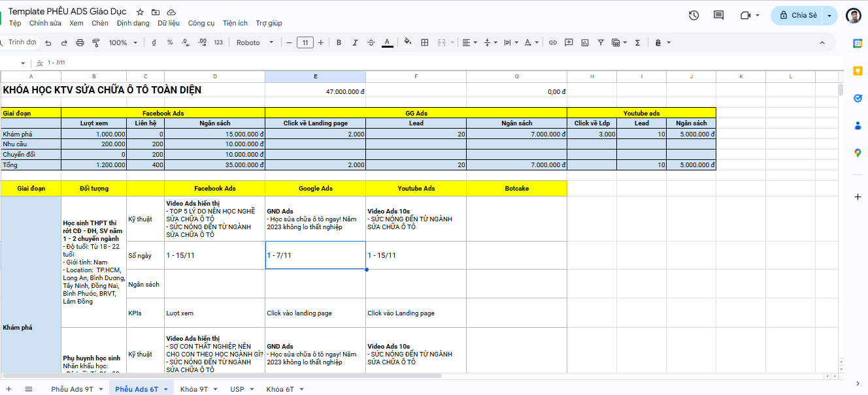Open the comments panel
Image resolution: width=868 pixels, height=395 pixels.
point(719,15)
